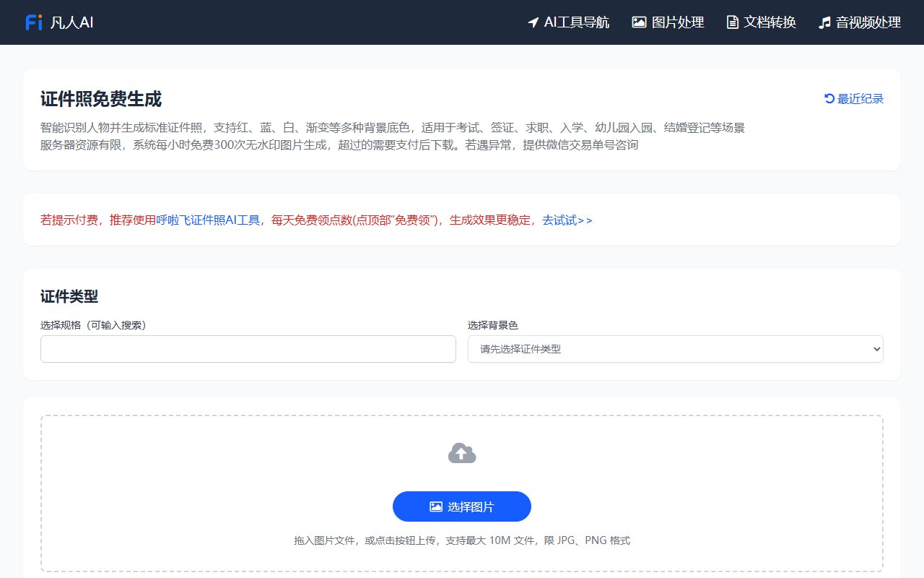The height and width of the screenshot is (578, 924).
Task: Click the 智能识别人物 description line
Action: 393,128
